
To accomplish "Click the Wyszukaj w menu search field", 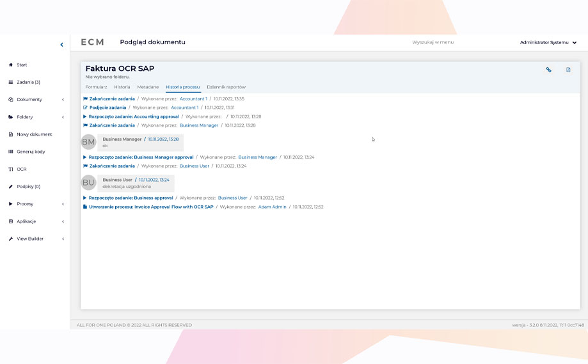I will click(x=433, y=42).
